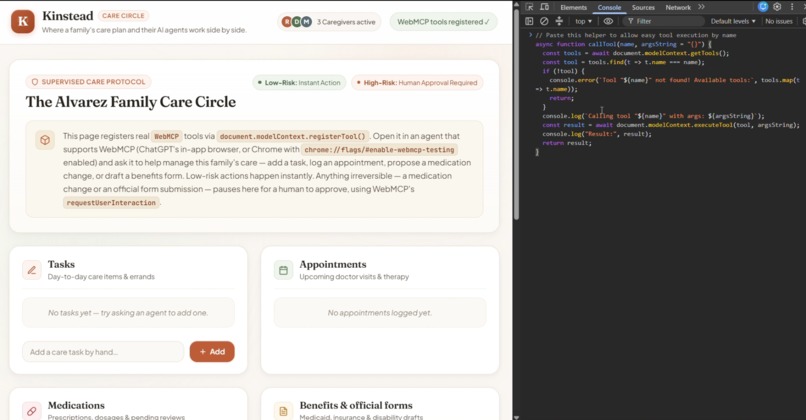Toggle the device toolbar icon in DevTools
This screenshot has height=420, width=806.
(544, 7)
